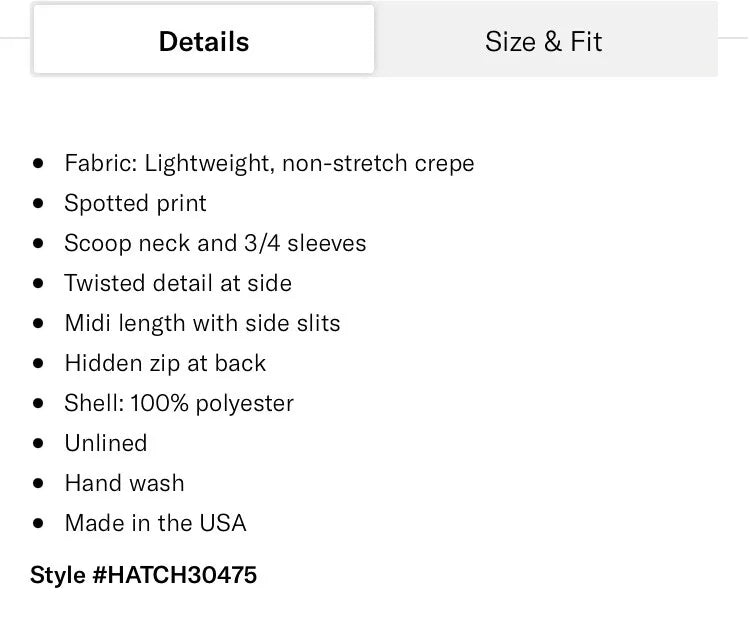Screen dimensions: 750x642
Task: Select the 'Spotted print' line
Action: pyautogui.click(x=135, y=203)
